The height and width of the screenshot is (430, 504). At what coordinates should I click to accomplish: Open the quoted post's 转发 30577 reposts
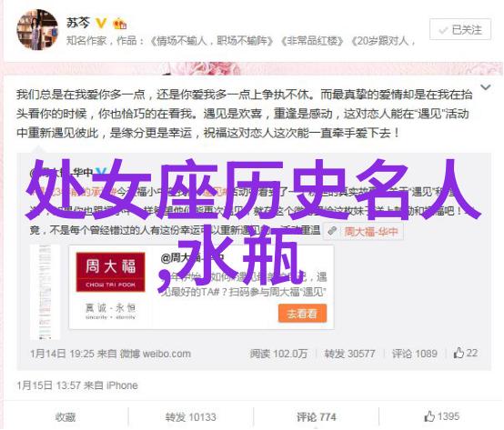tap(349, 354)
